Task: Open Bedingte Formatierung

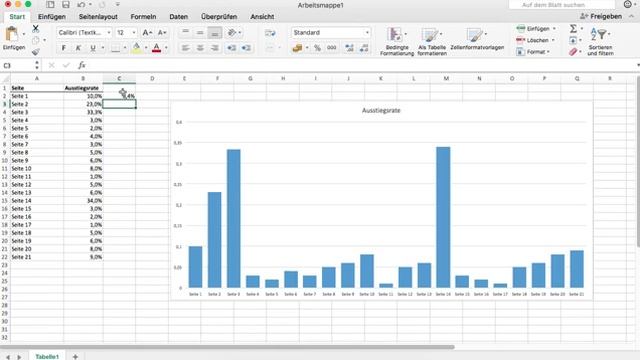Action: click(x=397, y=41)
